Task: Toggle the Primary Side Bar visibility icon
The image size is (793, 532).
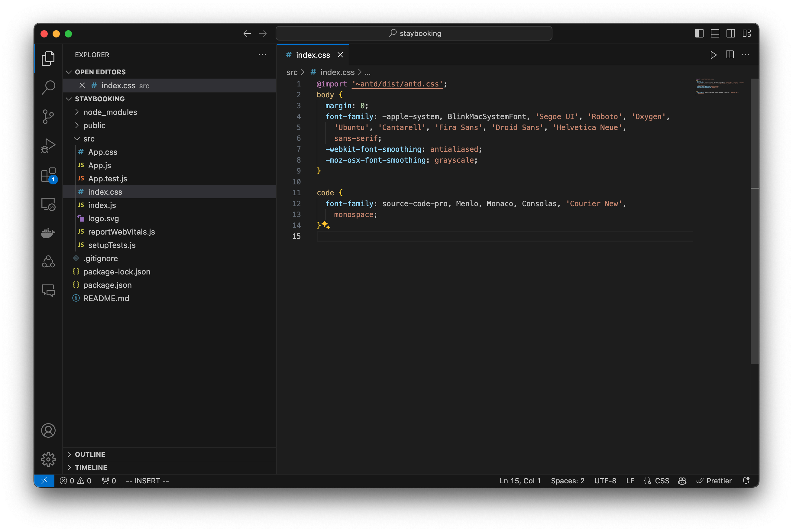Action: pyautogui.click(x=699, y=33)
